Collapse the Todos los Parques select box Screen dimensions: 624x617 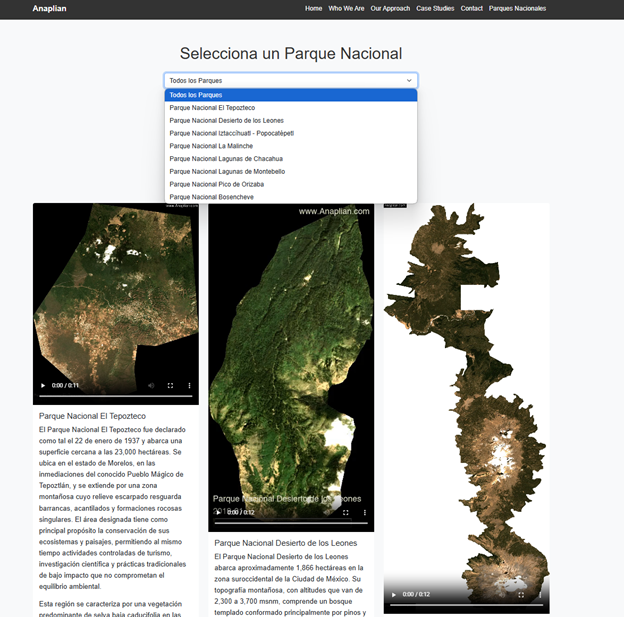click(x=291, y=80)
